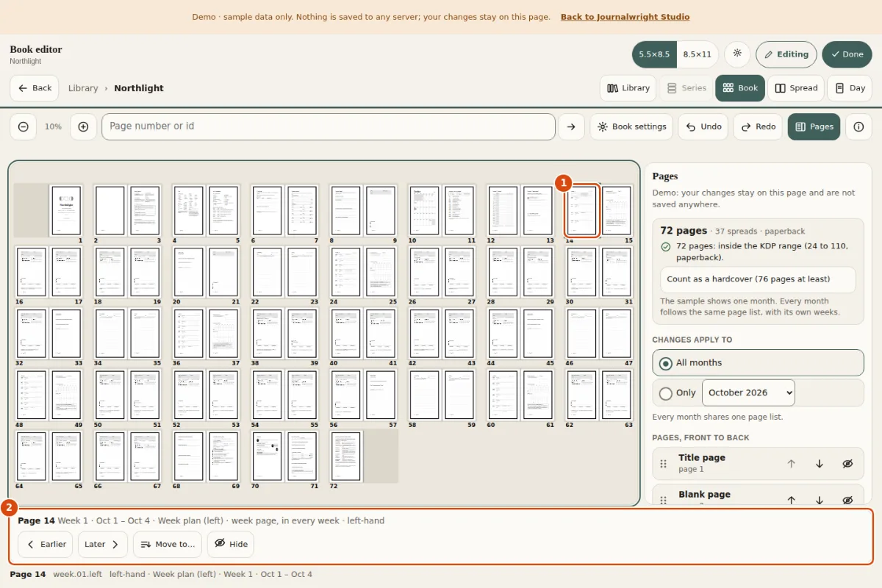Select page 48 thumbnail

31,395
